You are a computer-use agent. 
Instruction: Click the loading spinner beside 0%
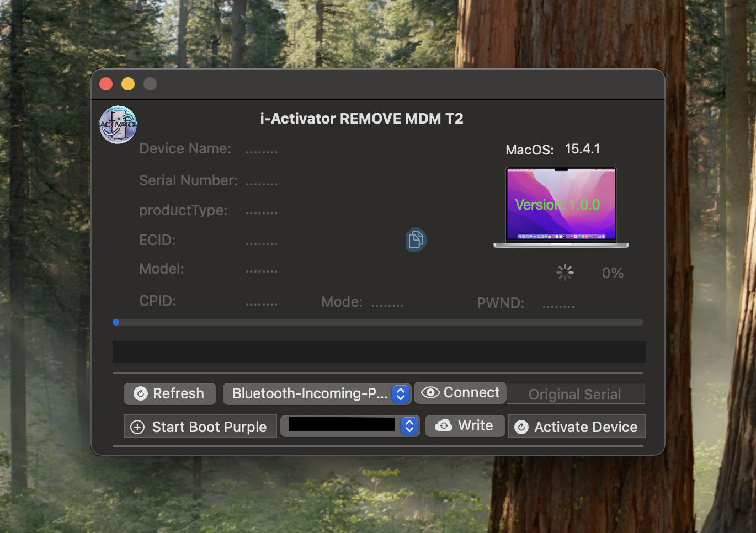point(565,273)
